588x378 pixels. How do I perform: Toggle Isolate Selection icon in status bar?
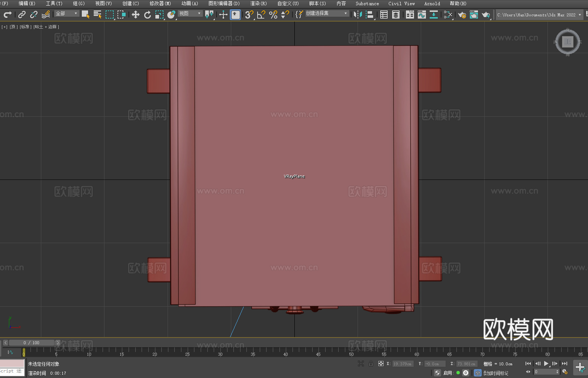click(x=361, y=364)
